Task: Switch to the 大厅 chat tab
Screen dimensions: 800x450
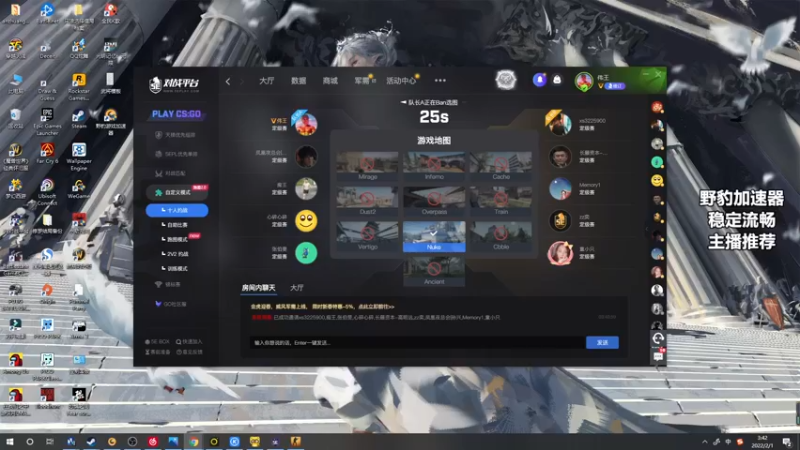Action: pyautogui.click(x=296, y=288)
